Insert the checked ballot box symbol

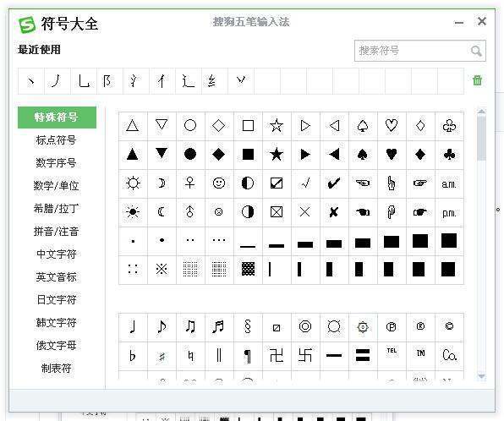(x=277, y=183)
